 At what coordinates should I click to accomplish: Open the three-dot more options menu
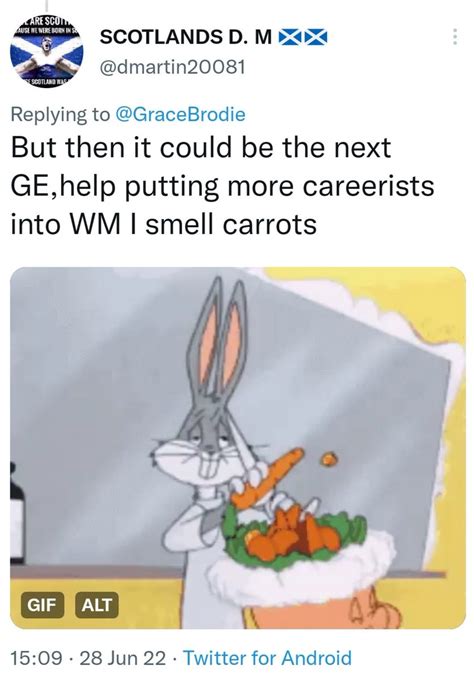point(455,37)
